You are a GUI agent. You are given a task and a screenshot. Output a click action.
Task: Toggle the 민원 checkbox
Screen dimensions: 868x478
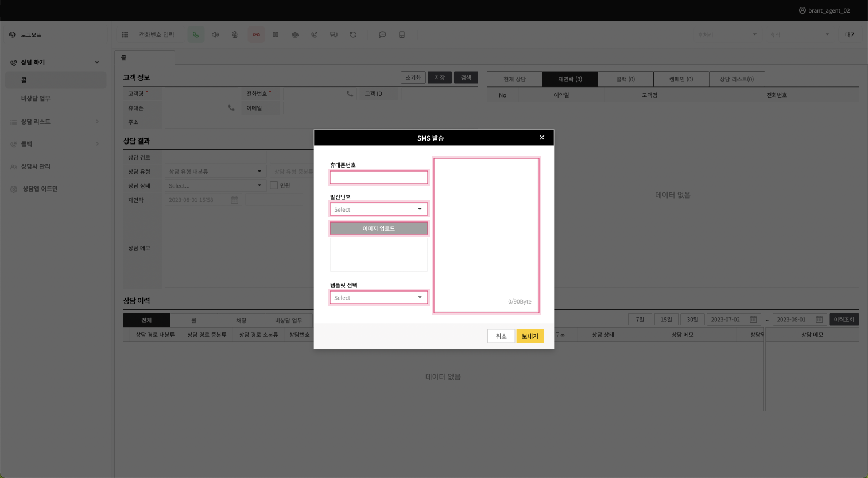point(274,185)
